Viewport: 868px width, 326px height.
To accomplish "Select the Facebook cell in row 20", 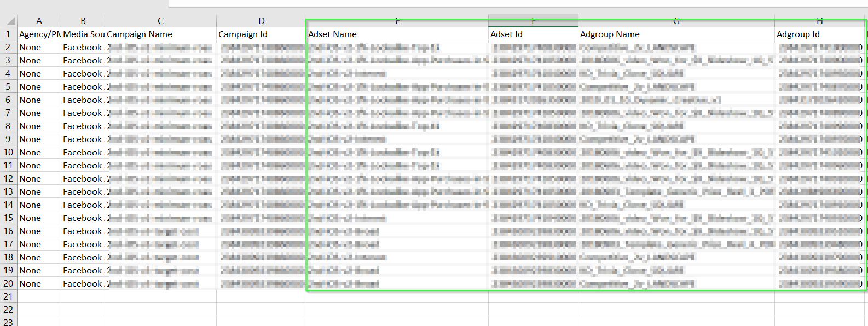I will click(83, 283).
